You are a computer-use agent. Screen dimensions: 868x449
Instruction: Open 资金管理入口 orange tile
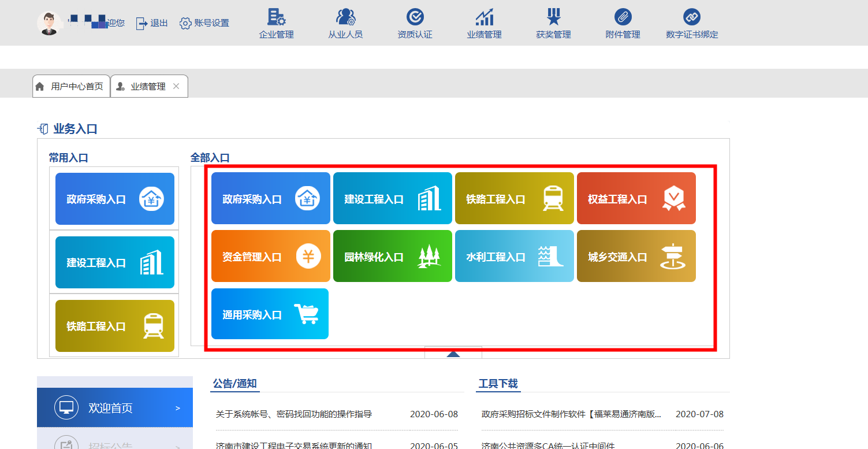[270, 257]
